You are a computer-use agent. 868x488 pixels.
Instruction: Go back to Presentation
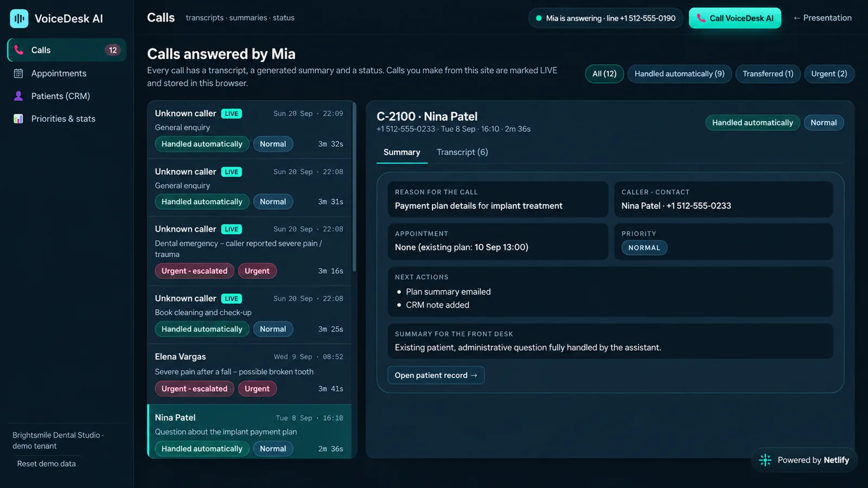(822, 18)
